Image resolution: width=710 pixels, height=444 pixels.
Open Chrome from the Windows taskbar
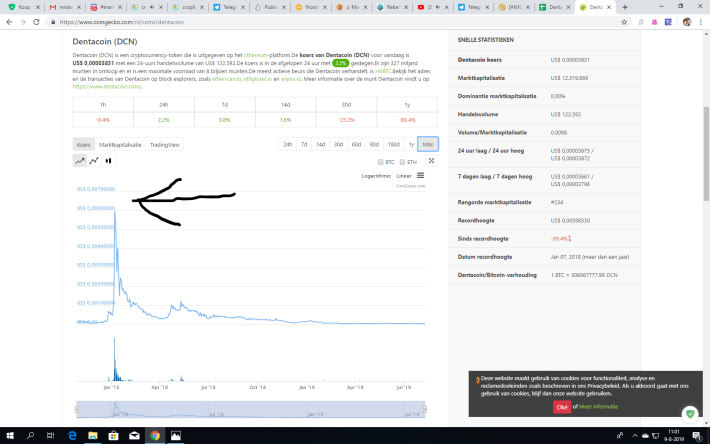click(154, 436)
